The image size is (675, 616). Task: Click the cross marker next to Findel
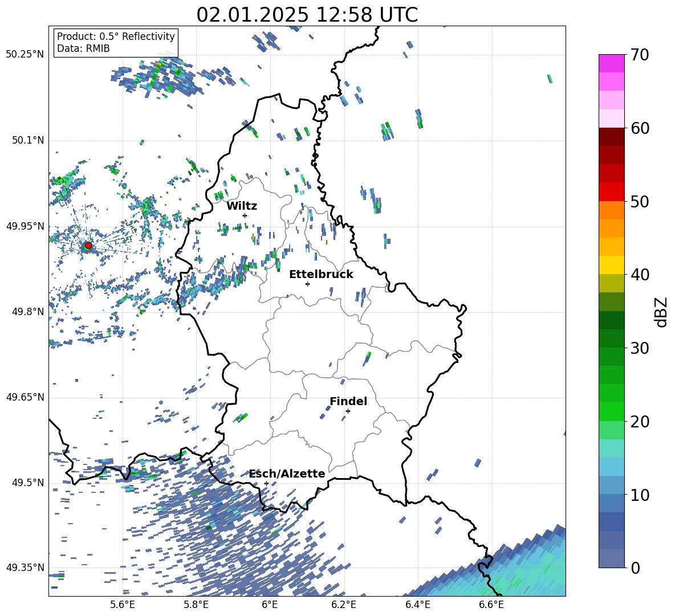point(348,411)
